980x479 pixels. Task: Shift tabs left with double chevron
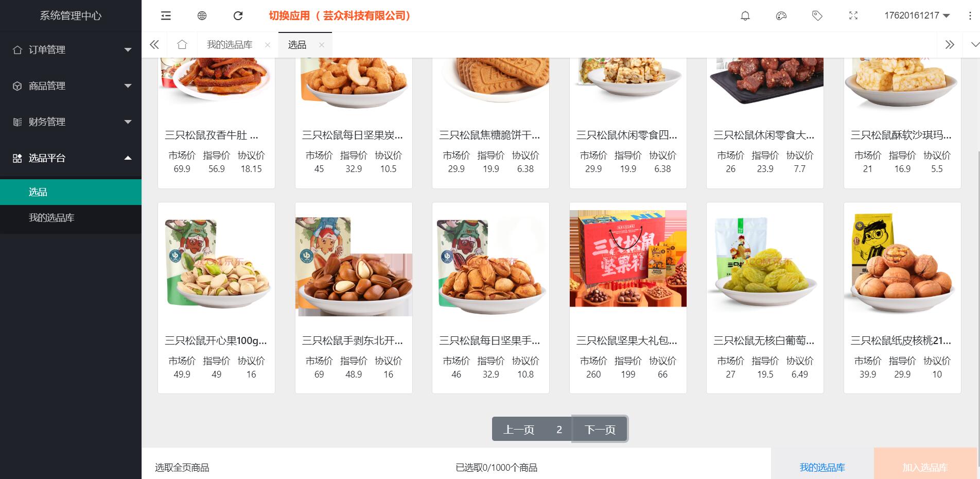click(x=154, y=45)
